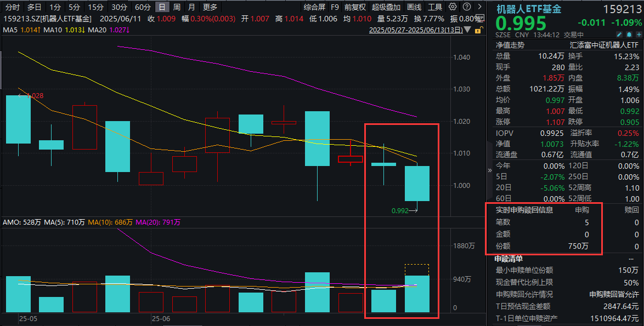This screenshot has width=644, height=326.
Task: Select the 周 weekly period tab
Action: click(177, 7)
